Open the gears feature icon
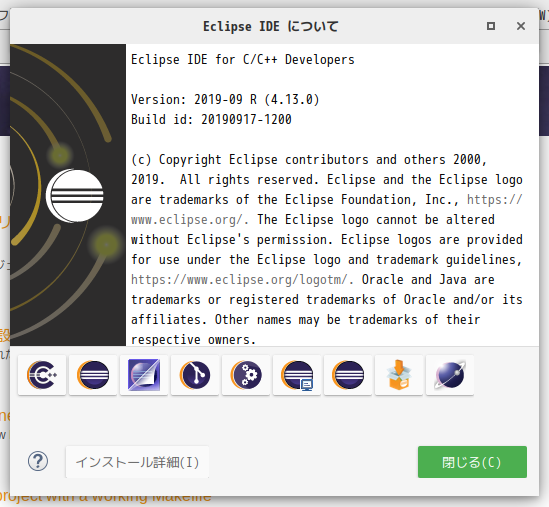Viewport: 549px width, 507px height. point(246,375)
